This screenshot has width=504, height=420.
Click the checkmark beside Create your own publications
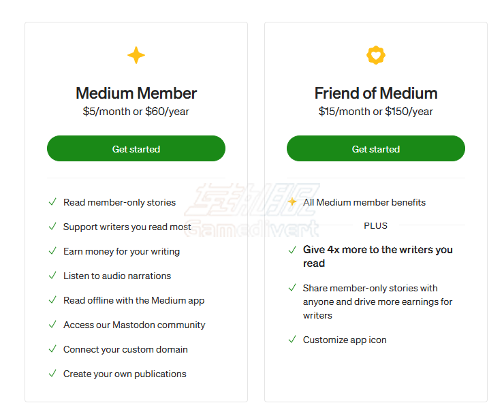52,374
